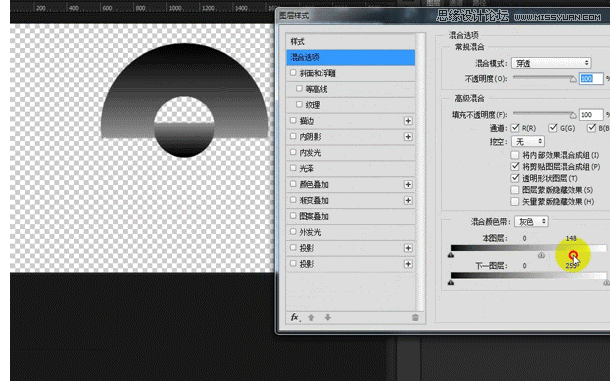The image size is (611, 383).
Task: Open the 图案叠加 settings row label
Action: [x=314, y=216]
